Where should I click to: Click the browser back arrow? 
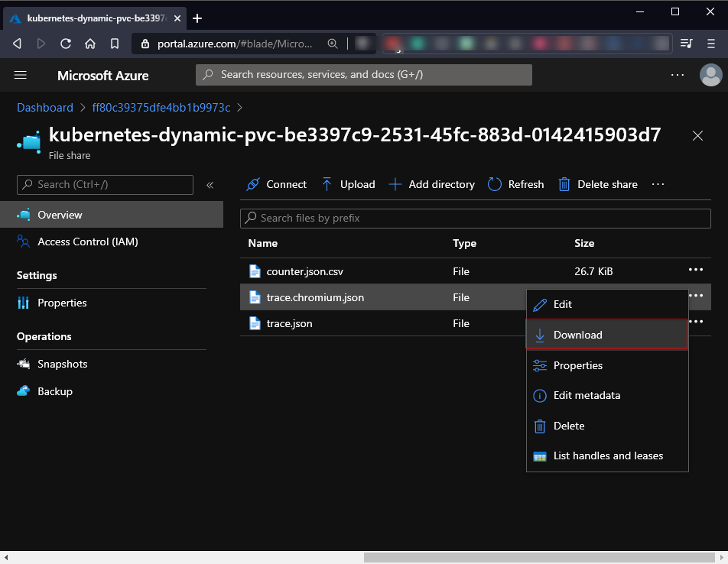point(17,44)
